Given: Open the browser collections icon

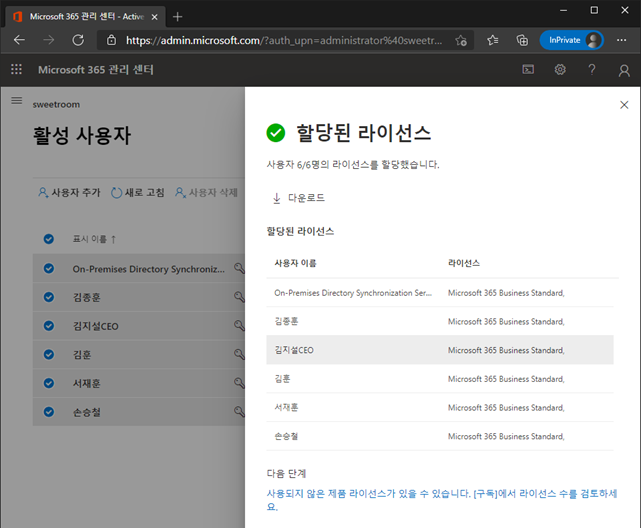Looking at the screenshot, I should [x=522, y=40].
